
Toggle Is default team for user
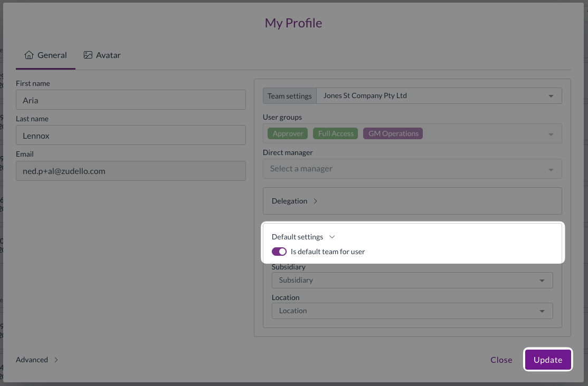[x=279, y=252]
